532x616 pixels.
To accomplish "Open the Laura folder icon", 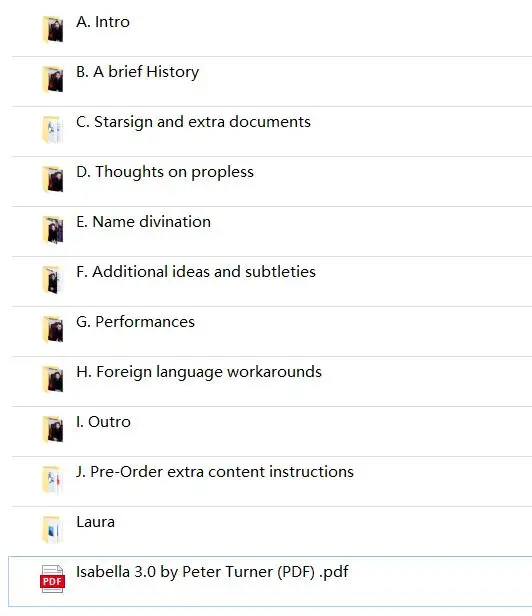I will pos(53,530).
